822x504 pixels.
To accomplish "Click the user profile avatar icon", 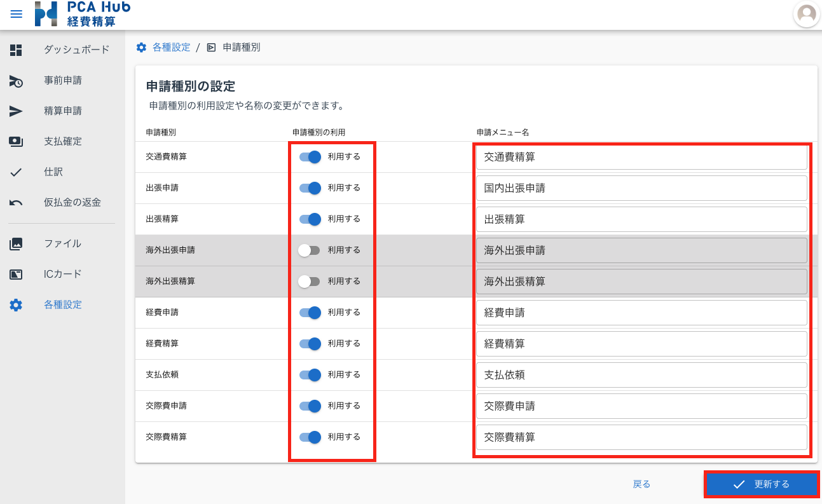I will point(807,14).
